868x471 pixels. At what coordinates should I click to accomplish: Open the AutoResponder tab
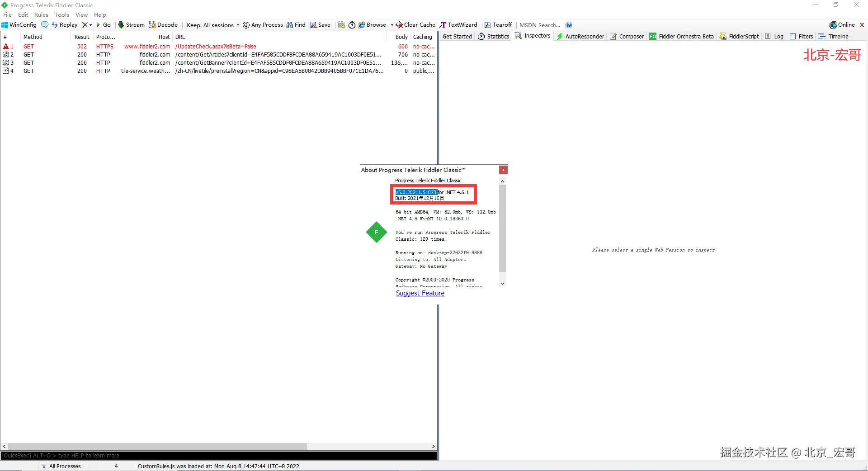[x=580, y=36]
